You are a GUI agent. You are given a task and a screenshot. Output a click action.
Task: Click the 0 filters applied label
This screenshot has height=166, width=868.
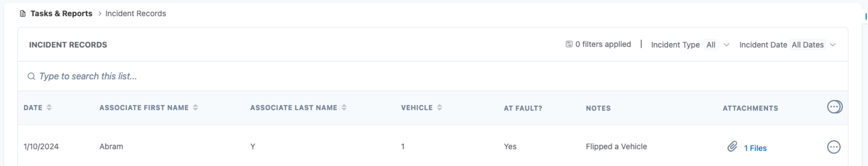click(x=603, y=44)
